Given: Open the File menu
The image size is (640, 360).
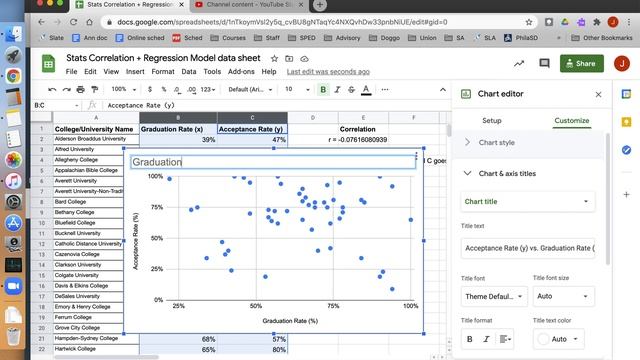Looking at the screenshot, I should (x=71, y=71).
